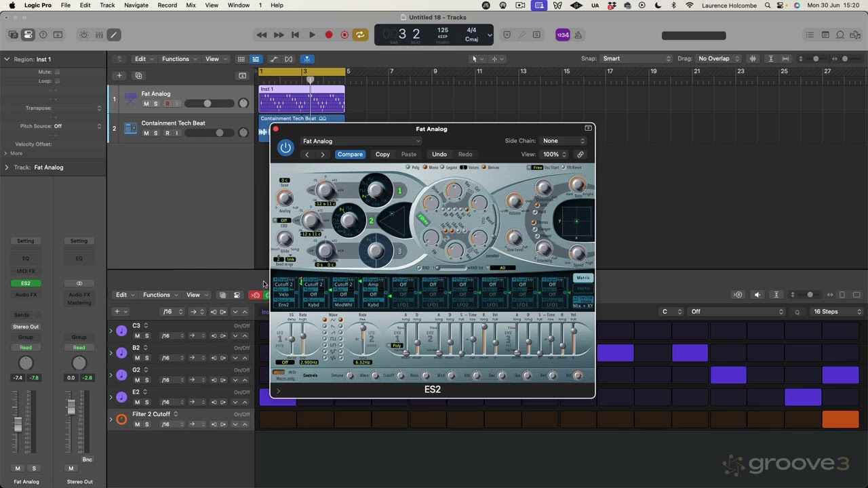Toggle ES2 plugin power button
This screenshot has height=488, width=868.
pos(285,148)
